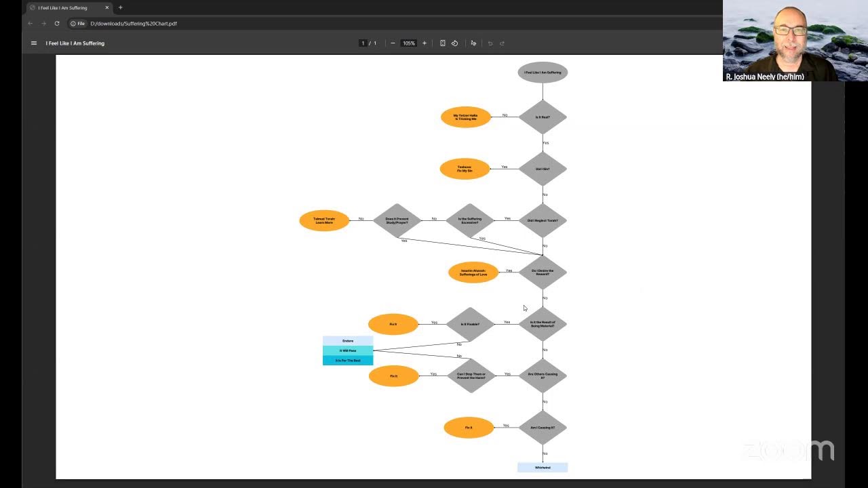Click the 'I Feel Like I Am Suffering' document title
The height and width of the screenshot is (488, 868).
(75, 43)
